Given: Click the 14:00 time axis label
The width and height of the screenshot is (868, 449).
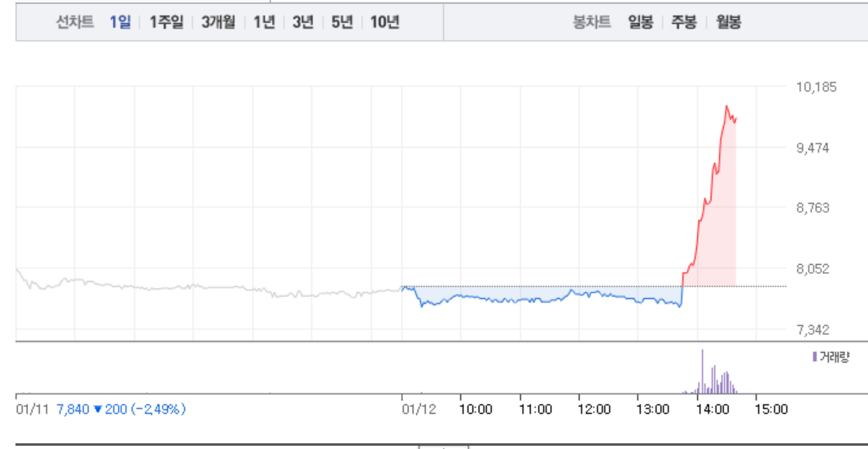Looking at the screenshot, I should [x=713, y=410].
